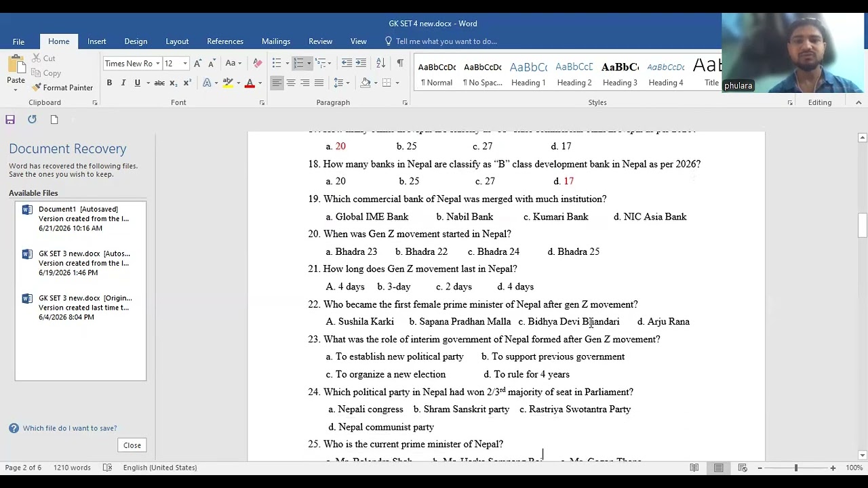Switch to Web Layout view icon

743,468
